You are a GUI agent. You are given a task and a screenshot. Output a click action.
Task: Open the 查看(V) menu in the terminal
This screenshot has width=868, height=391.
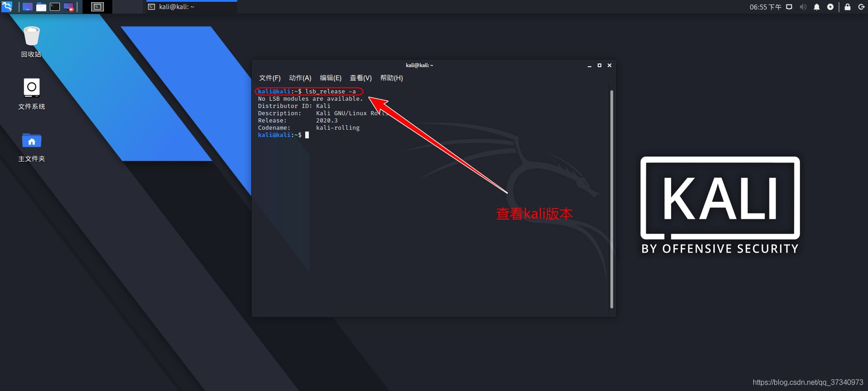pyautogui.click(x=361, y=78)
